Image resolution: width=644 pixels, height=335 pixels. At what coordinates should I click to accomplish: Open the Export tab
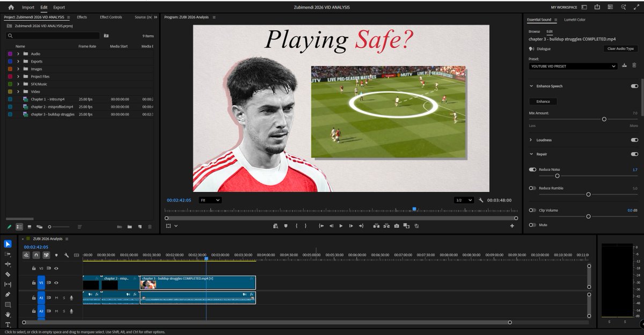click(x=59, y=8)
